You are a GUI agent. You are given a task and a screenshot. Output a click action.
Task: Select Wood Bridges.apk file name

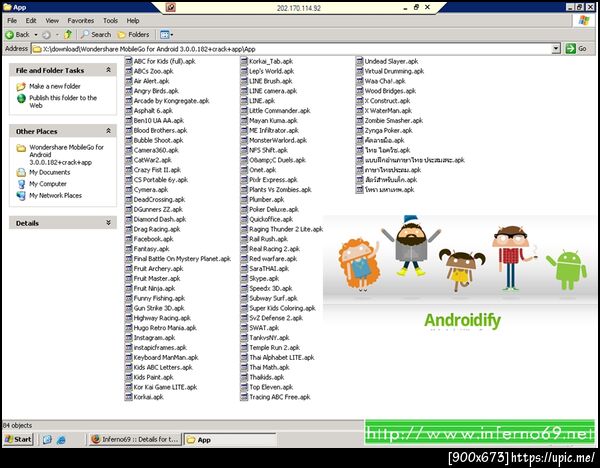pyautogui.click(x=390, y=91)
